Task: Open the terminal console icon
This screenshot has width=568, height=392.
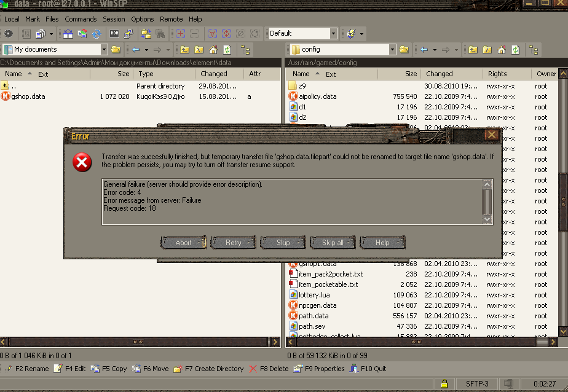Action: point(114,34)
